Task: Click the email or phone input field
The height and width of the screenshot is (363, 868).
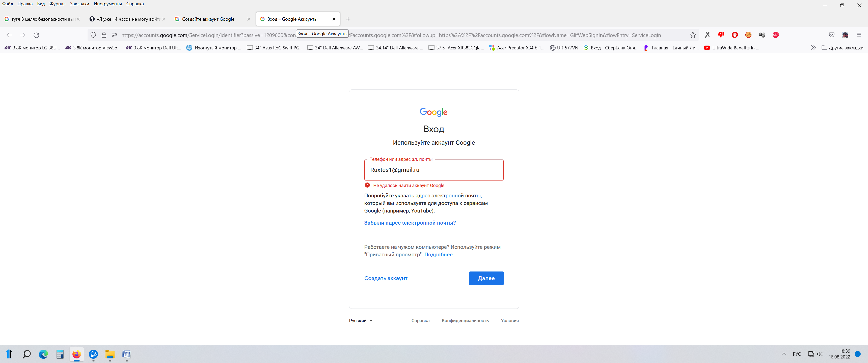Action: (434, 170)
